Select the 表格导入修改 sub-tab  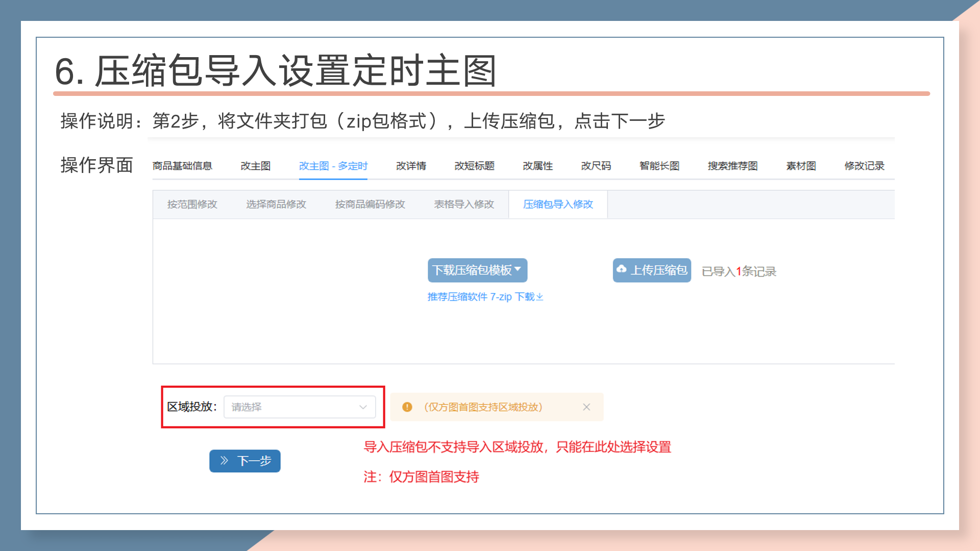(x=463, y=205)
